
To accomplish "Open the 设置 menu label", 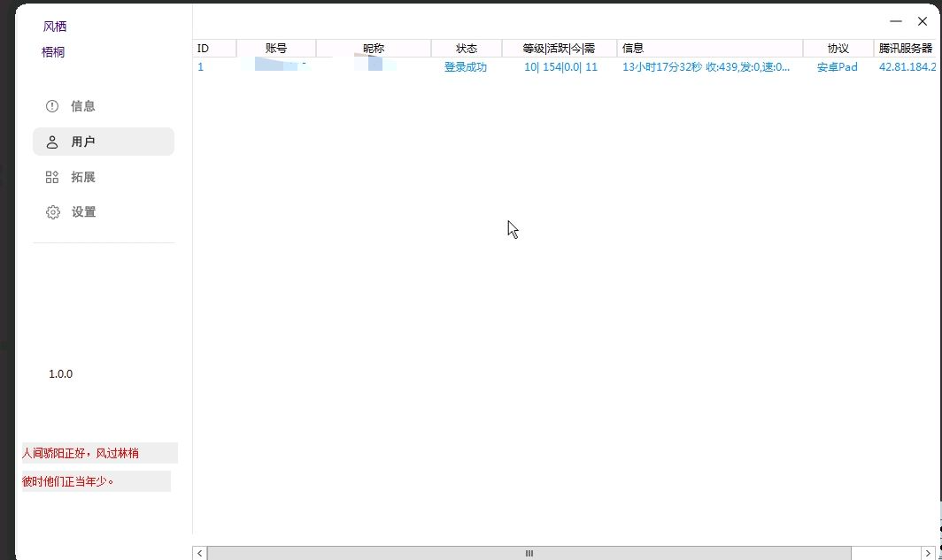I will [x=83, y=212].
